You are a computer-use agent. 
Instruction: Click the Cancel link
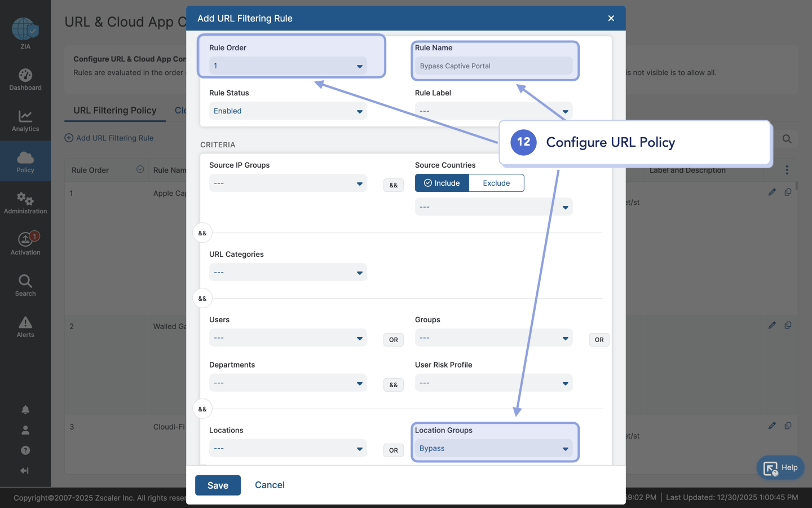(x=270, y=485)
